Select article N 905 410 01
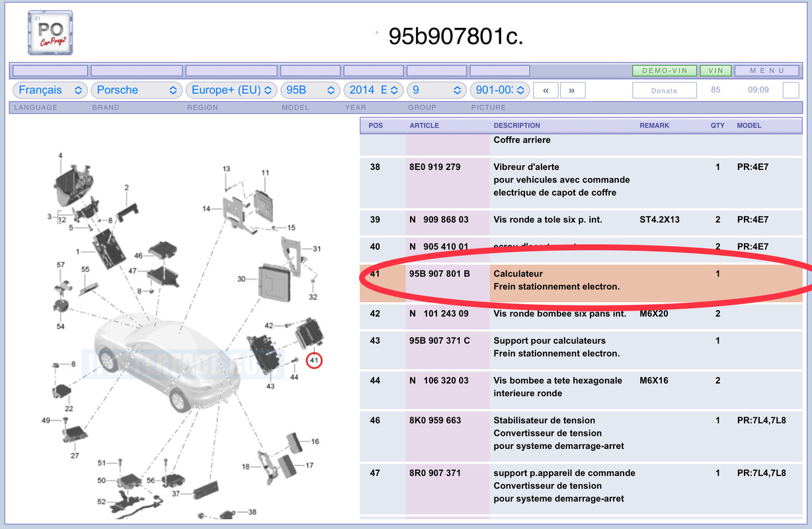This screenshot has width=812, height=529. [x=439, y=247]
